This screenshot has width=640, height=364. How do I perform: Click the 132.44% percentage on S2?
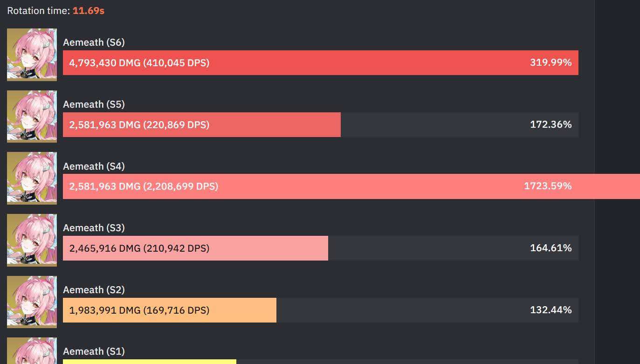pos(551,310)
